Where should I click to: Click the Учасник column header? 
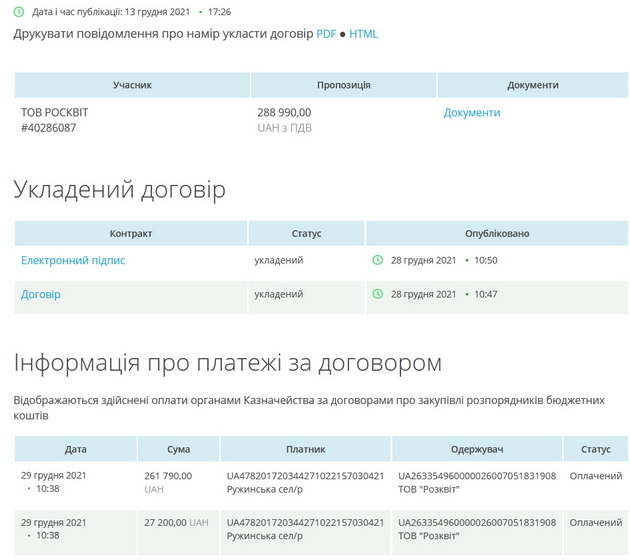click(x=132, y=85)
